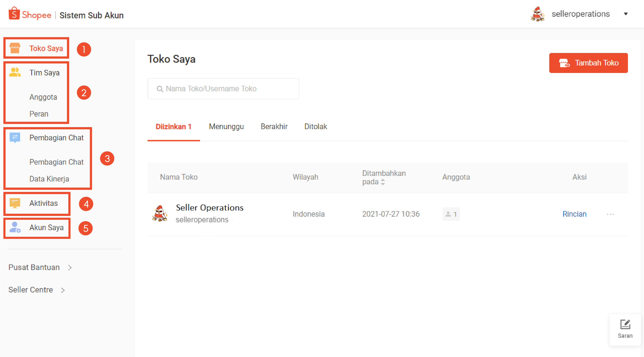Image resolution: width=644 pixels, height=357 pixels.
Task: Click the Pembagian Chat bubble icon
Action: point(15,137)
